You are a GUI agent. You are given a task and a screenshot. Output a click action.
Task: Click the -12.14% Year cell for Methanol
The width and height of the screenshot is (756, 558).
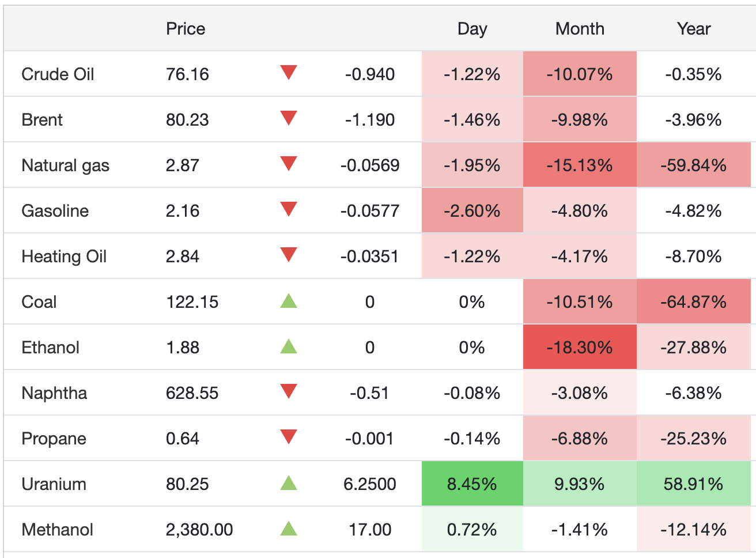(694, 529)
